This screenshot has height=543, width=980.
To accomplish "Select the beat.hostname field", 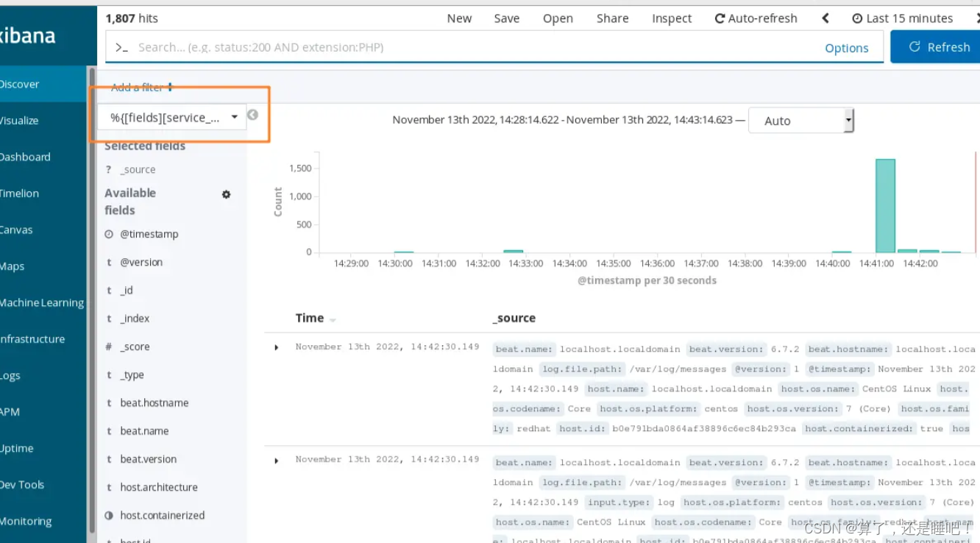I will (155, 402).
